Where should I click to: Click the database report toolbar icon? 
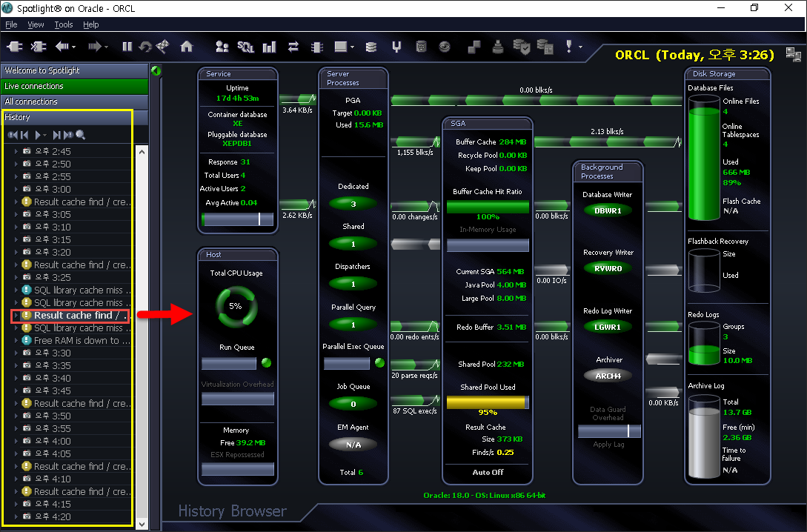click(x=545, y=47)
